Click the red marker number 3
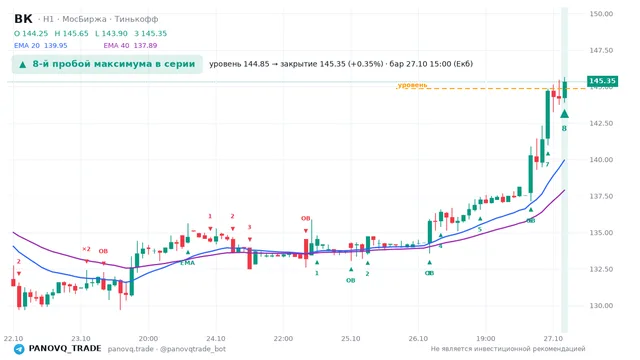640x360 pixels. (x=249, y=227)
